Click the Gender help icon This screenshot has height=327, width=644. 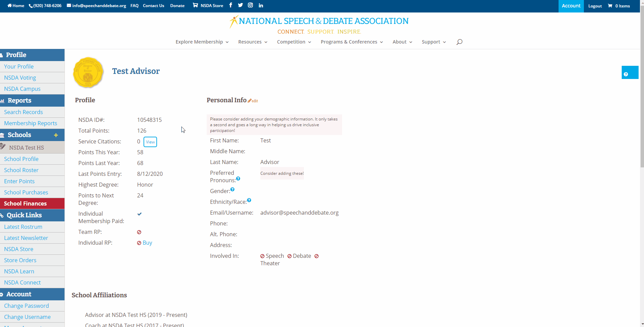point(232,189)
